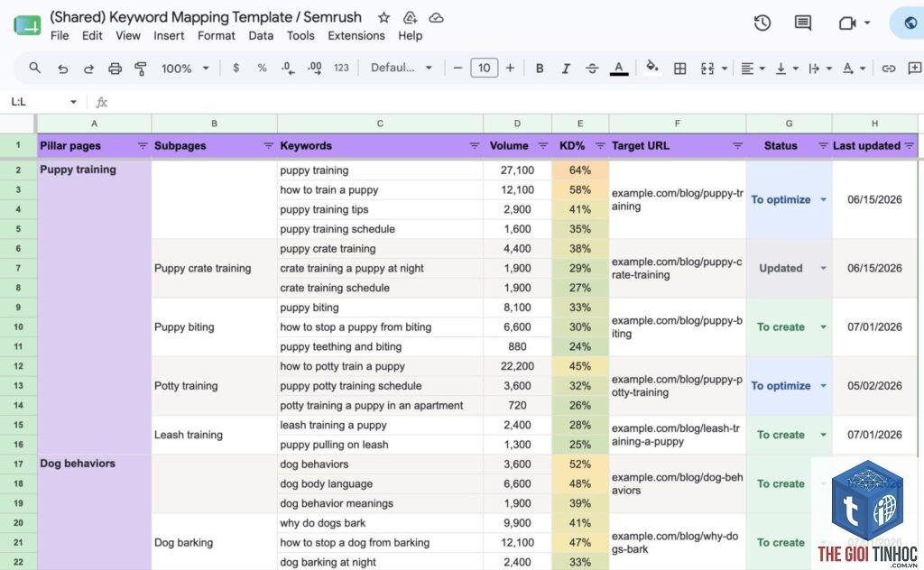924x570 pixels.
Task: Click the search menus magnifier icon
Action: (x=35, y=68)
